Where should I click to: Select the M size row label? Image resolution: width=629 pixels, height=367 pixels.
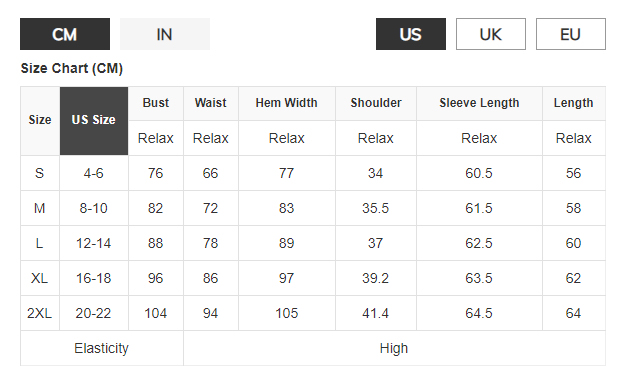[x=40, y=208]
